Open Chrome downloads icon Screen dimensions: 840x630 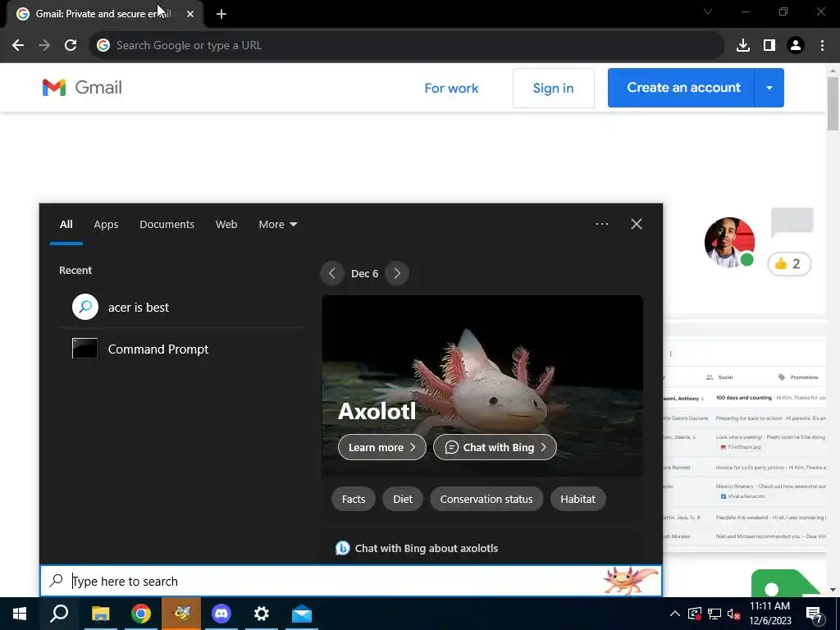742,46
